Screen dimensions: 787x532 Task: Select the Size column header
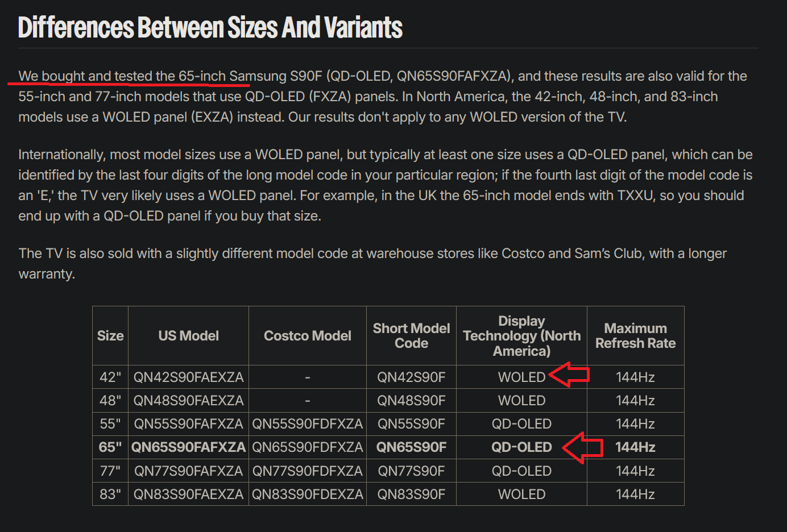click(x=110, y=336)
